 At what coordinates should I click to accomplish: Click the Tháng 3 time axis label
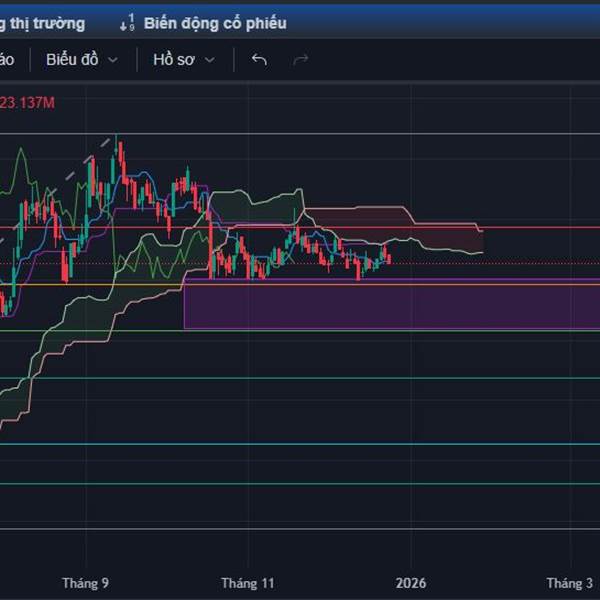point(568,582)
